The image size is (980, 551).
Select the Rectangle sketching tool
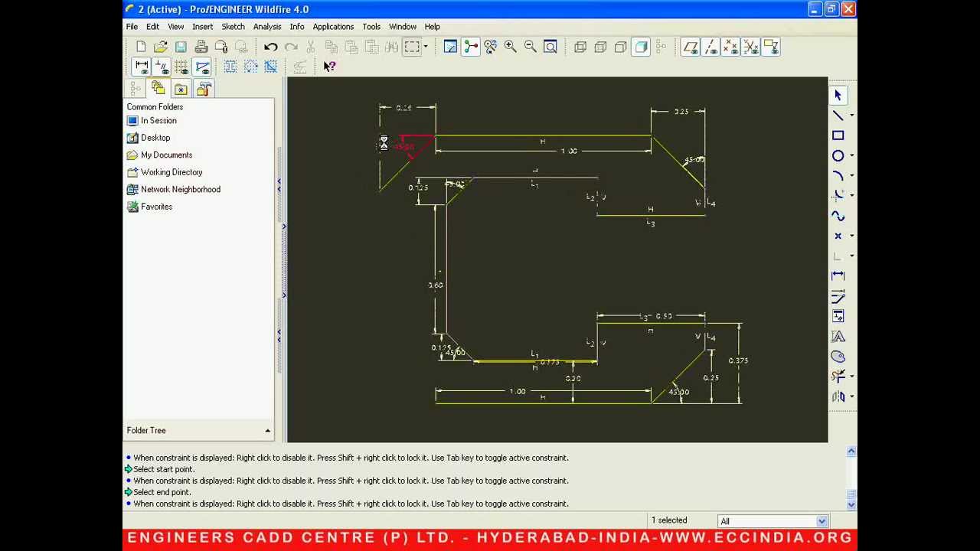[x=838, y=135]
